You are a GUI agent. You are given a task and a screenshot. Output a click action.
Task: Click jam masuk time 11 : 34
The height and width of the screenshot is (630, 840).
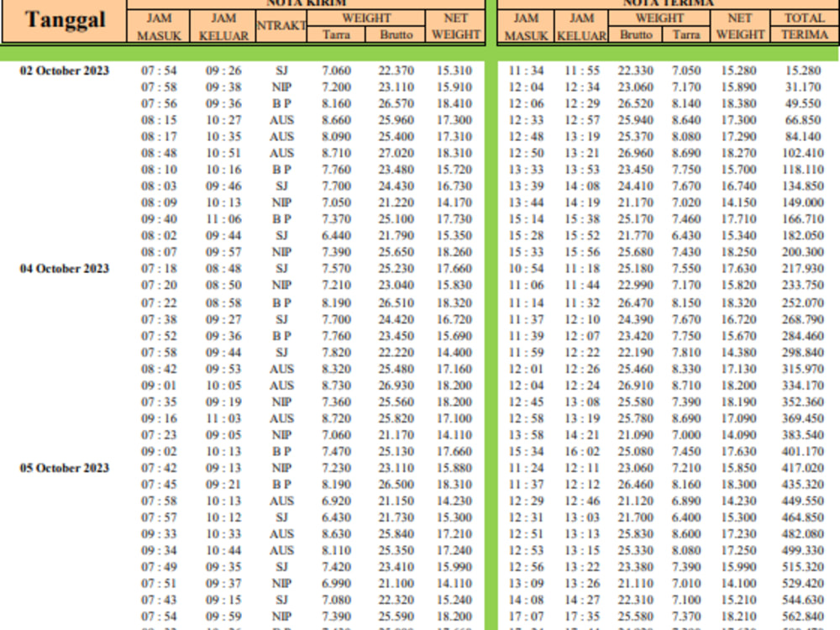[x=526, y=71]
